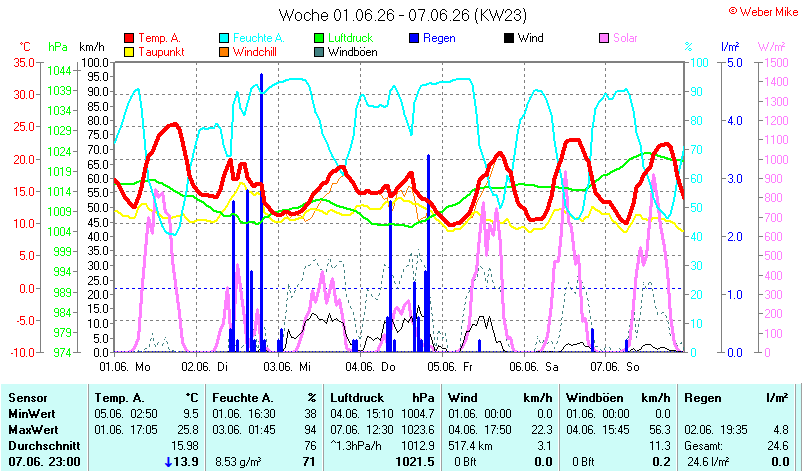Click the blue temperature down arrow
Screen dimensions: 810x471
(x=168, y=462)
